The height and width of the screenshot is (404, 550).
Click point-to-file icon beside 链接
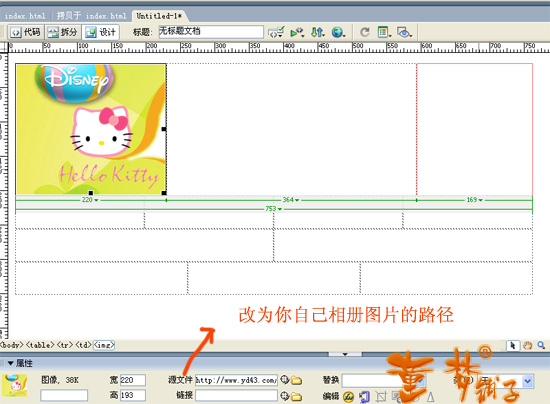(x=284, y=396)
